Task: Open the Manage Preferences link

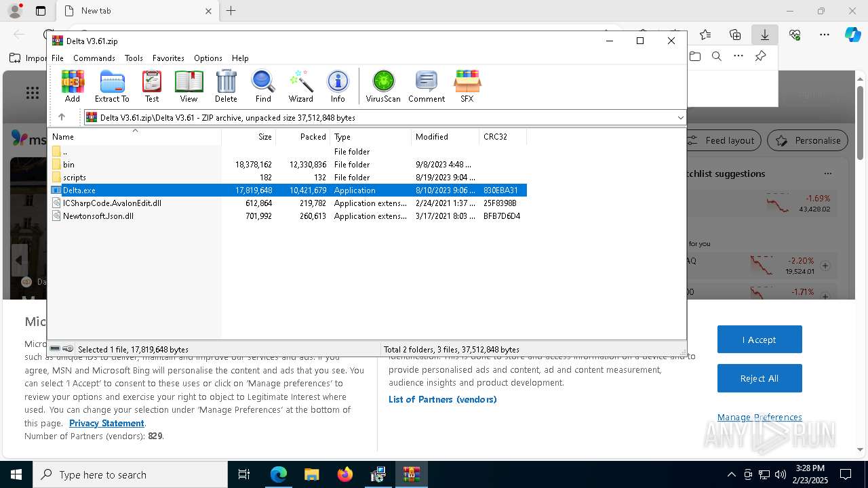Action: [x=759, y=418]
